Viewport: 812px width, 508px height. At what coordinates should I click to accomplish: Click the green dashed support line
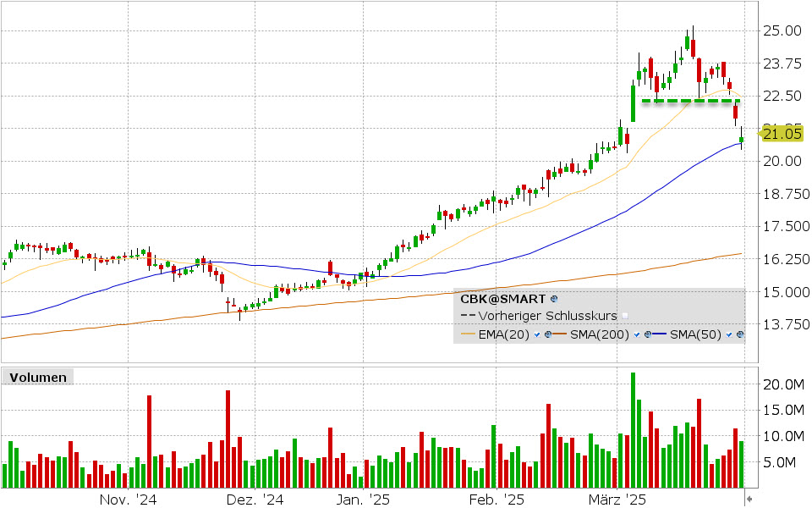691,101
